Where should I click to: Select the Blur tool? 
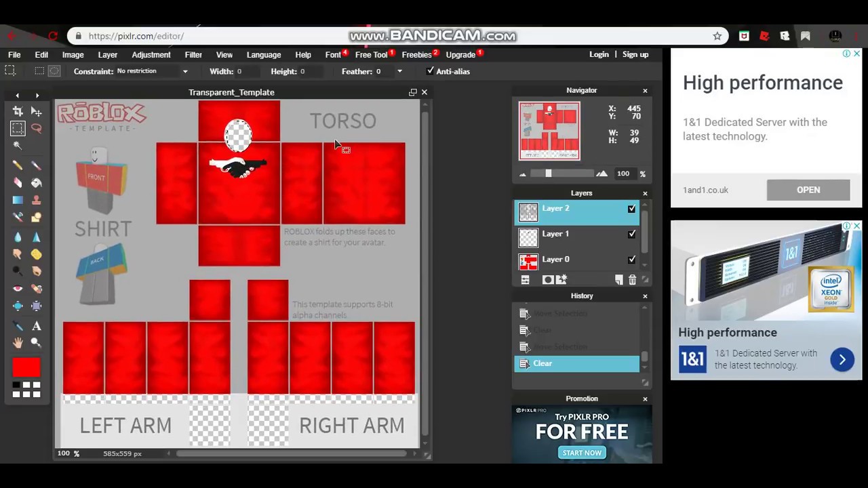pos(18,237)
